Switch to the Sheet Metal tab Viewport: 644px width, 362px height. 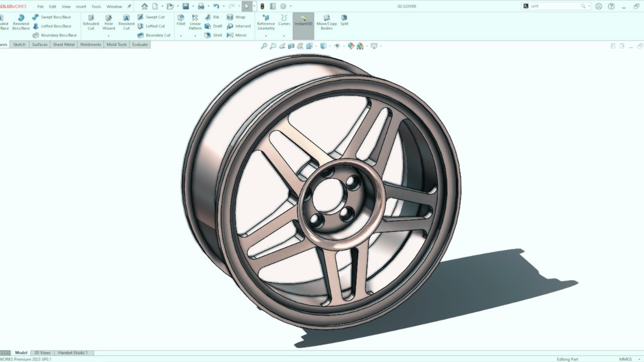(64, 45)
